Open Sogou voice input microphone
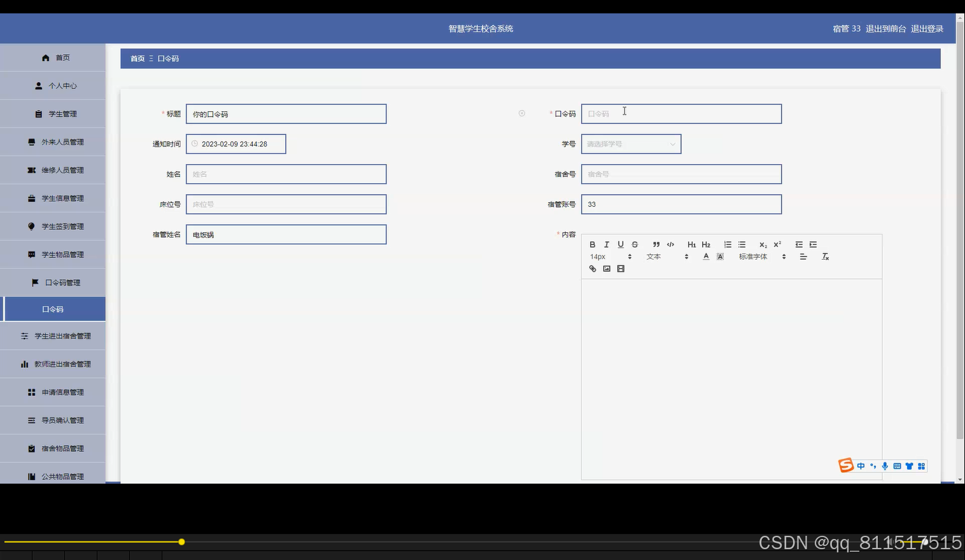Image resolution: width=965 pixels, height=560 pixels. click(x=885, y=466)
